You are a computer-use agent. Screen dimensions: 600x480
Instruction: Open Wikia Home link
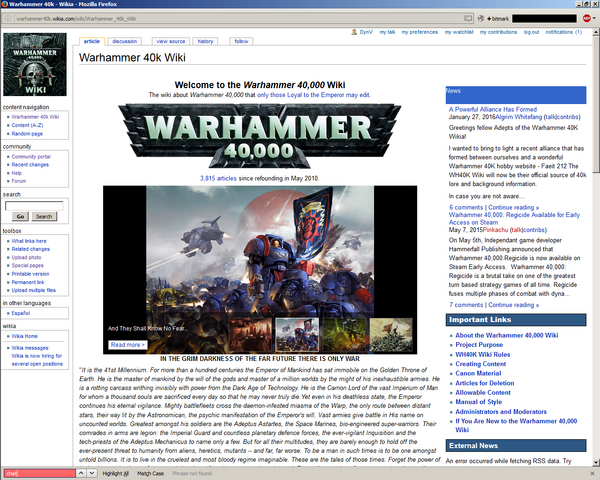click(24, 336)
